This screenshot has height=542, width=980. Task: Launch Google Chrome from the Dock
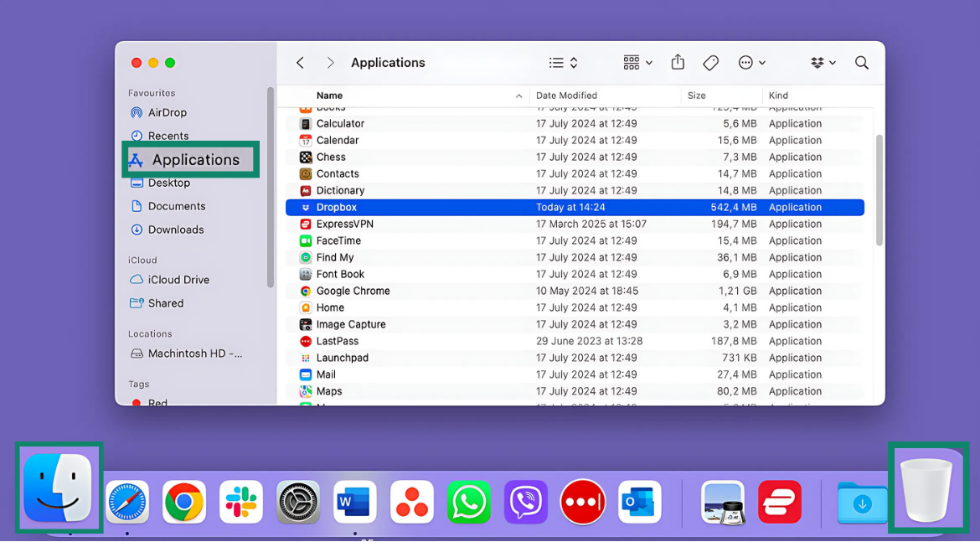tap(183, 503)
